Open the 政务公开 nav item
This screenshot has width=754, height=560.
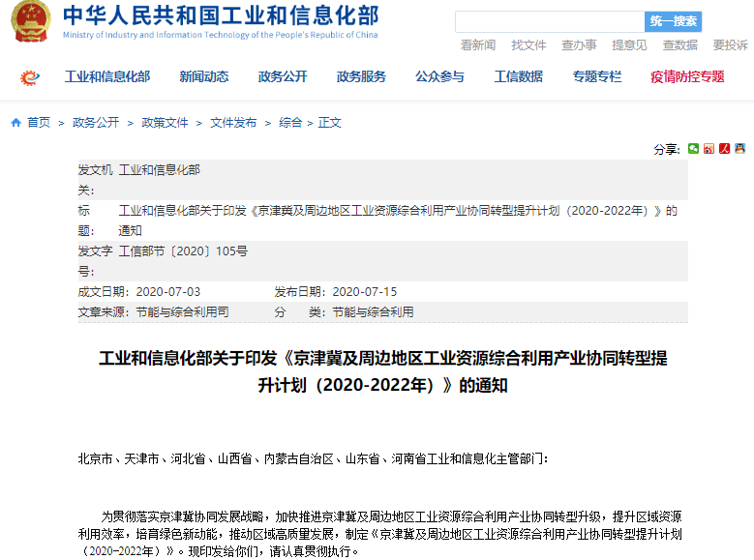[283, 77]
